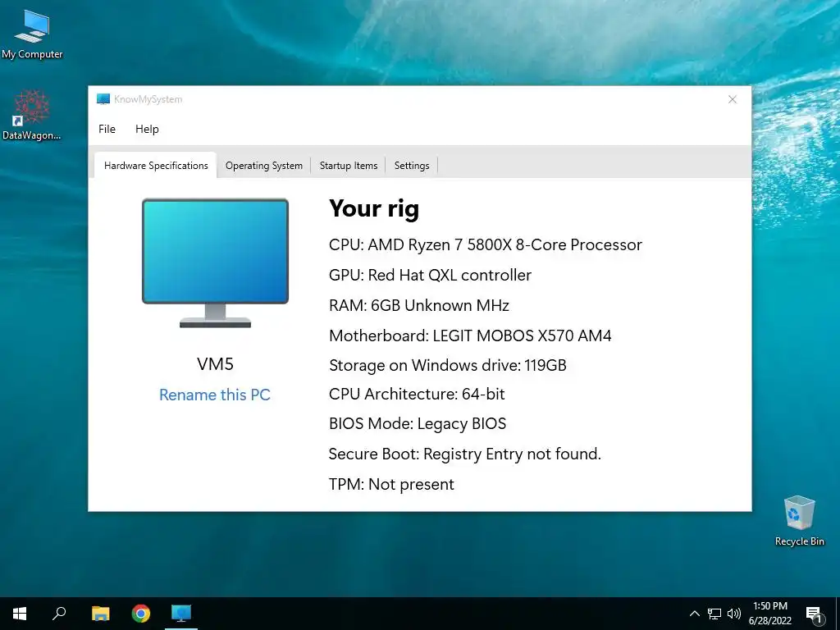The height and width of the screenshot is (630, 840).
Task: Show hidden tray icons chevron
Action: [x=694, y=614]
